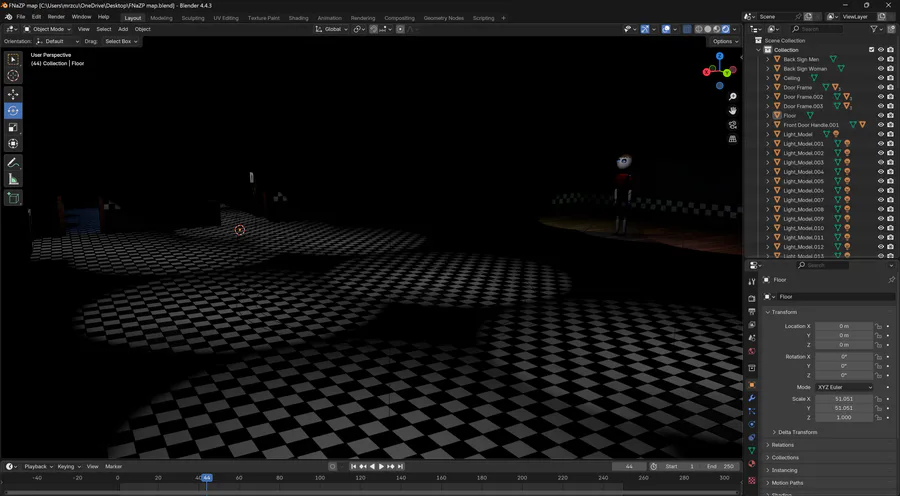Select the Rotate tool
This screenshot has width=900, height=496.
click(x=13, y=111)
